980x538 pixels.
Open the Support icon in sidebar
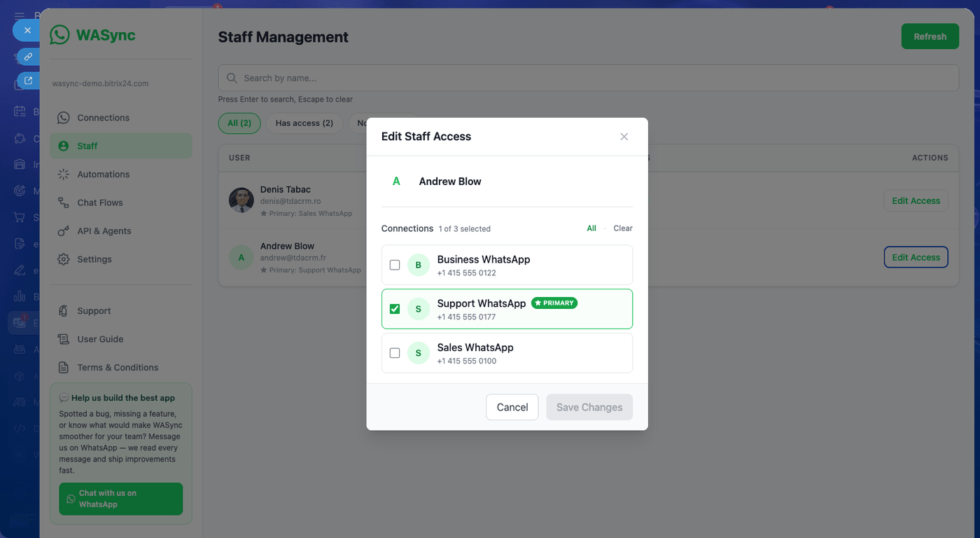(64, 311)
